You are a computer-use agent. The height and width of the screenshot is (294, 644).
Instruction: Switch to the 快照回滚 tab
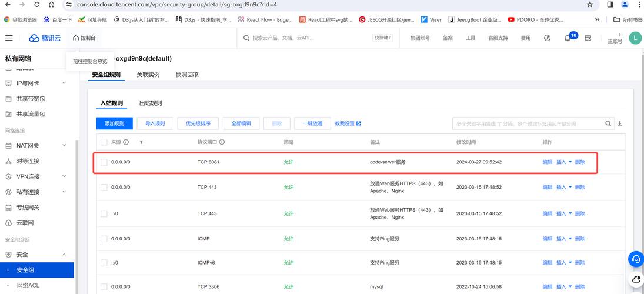187,75
